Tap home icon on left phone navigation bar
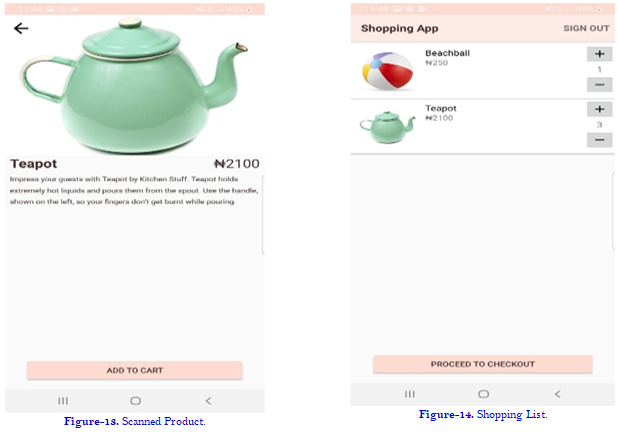 tap(135, 401)
